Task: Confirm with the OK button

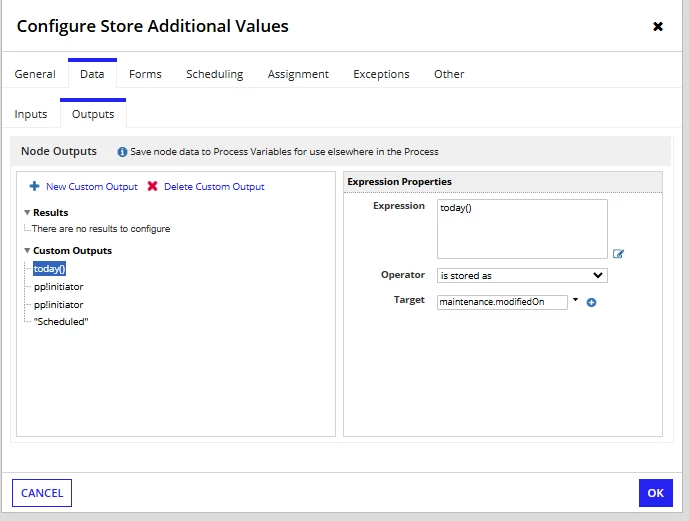Action: pos(656,493)
